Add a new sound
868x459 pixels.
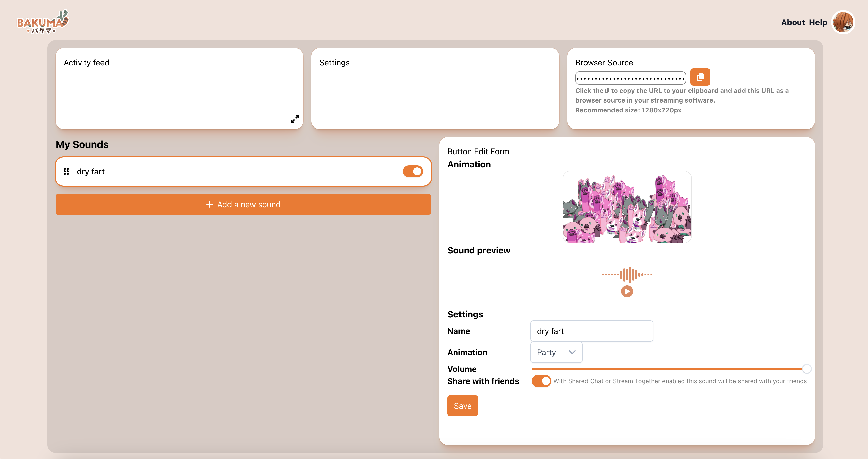pos(243,205)
